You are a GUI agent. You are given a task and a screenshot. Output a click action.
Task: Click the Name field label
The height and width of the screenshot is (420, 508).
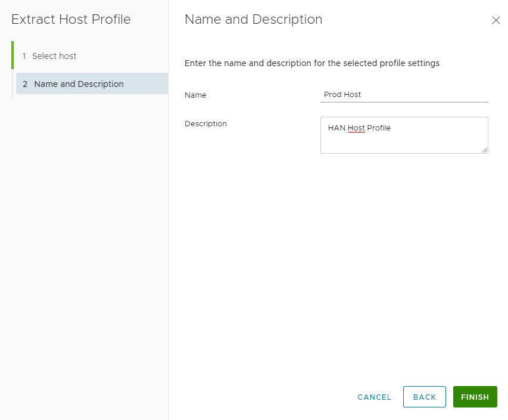coord(195,95)
